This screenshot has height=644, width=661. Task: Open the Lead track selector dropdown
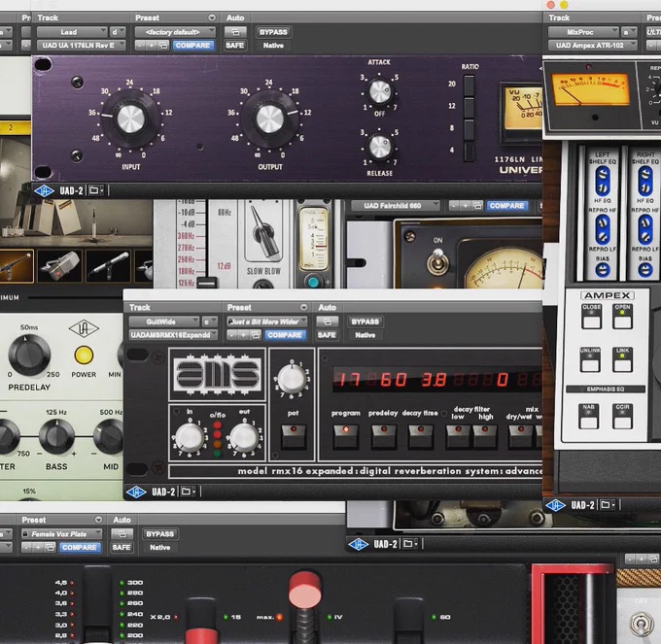tap(72, 32)
